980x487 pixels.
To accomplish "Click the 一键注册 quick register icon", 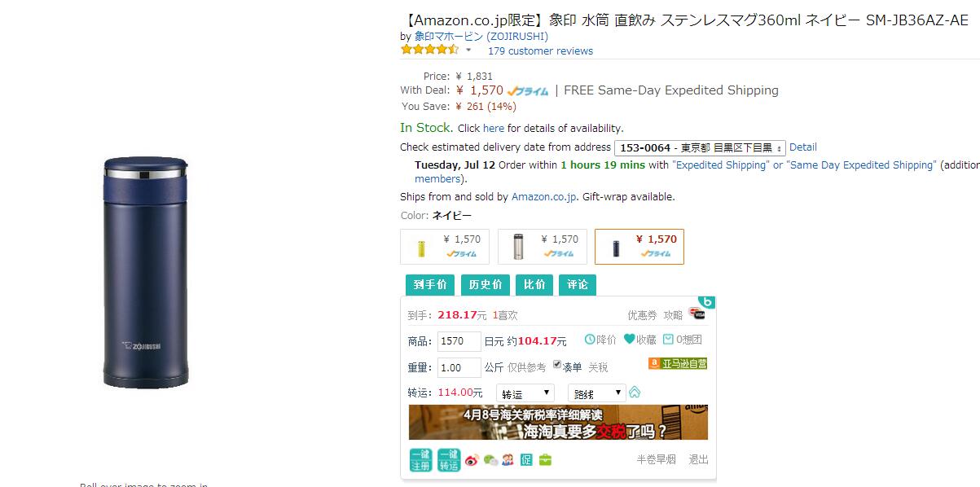I will click(420, 460).
